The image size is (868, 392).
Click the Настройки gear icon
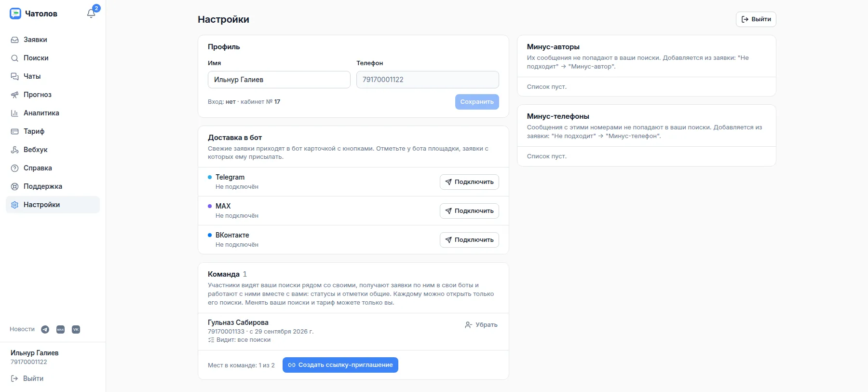tap(14, 205)
